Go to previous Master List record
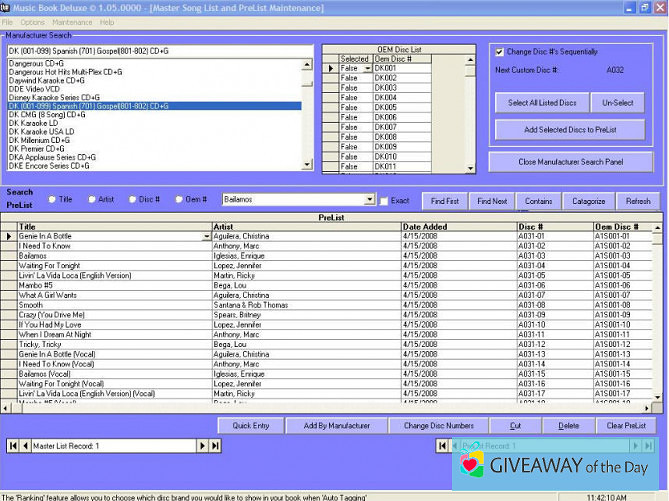 (x=25, y=445)
